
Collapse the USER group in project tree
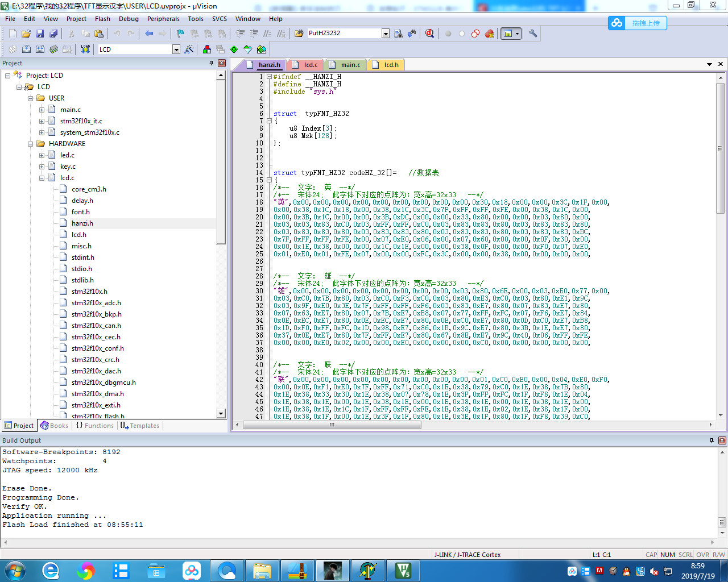(x=30, y=98)
